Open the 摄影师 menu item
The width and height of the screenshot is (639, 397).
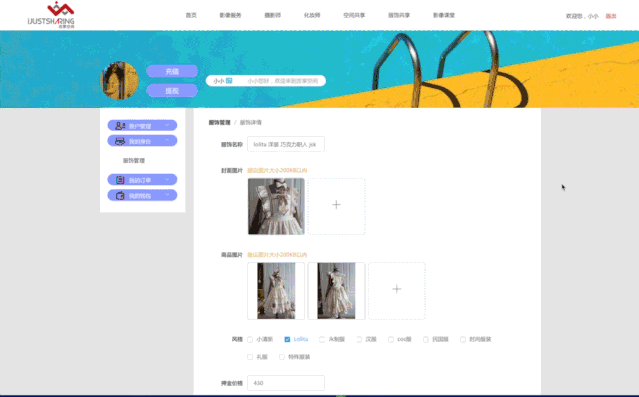pyautogui.click(x=273, y=15)
